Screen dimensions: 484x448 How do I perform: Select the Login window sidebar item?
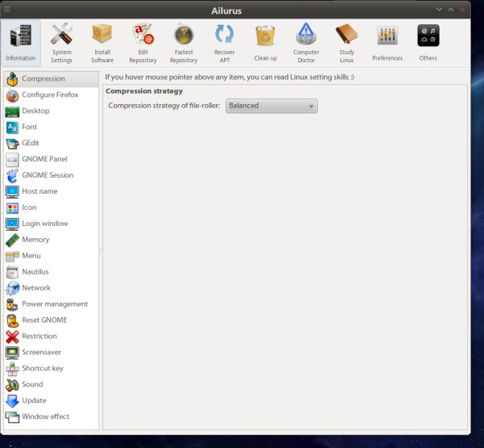(x=44, y=224)
